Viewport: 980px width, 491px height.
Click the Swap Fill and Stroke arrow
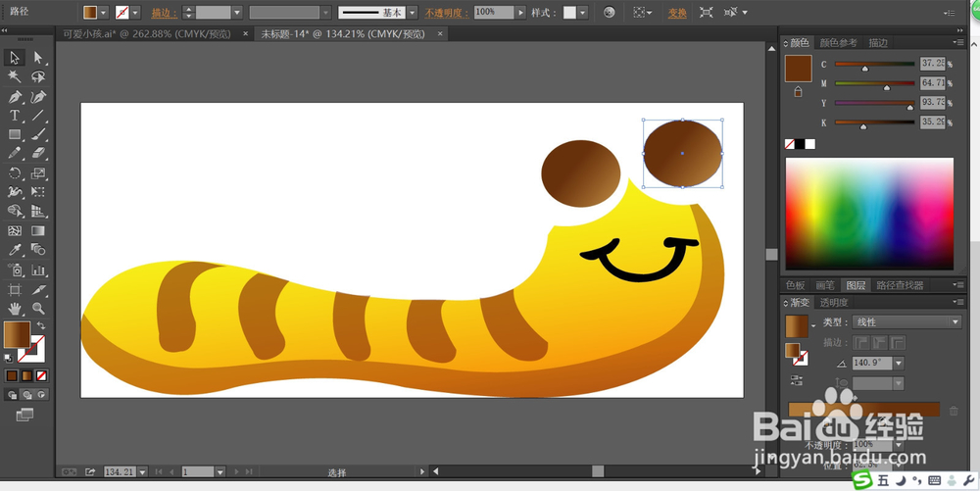tap(41, 325)
